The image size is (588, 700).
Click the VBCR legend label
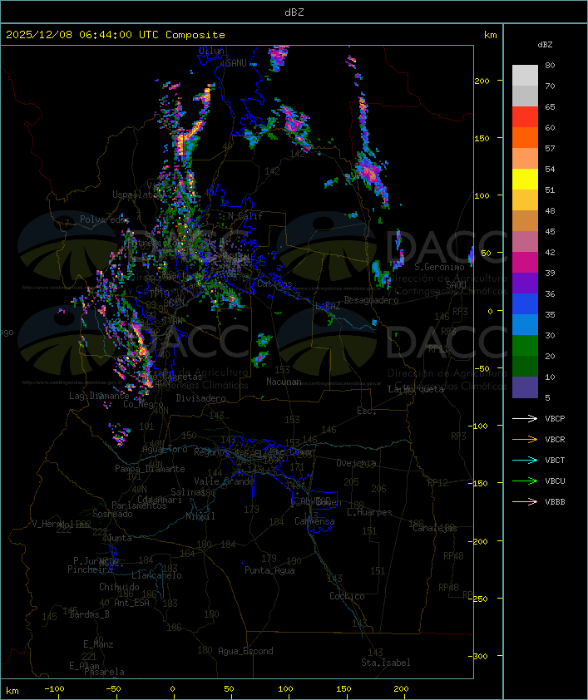pos(555,439)
